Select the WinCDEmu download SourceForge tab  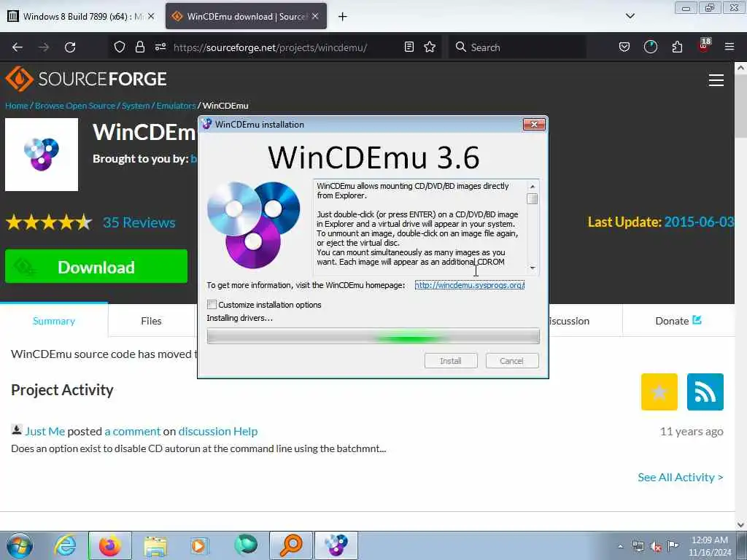pyautogui.click(x=246, y=16)
